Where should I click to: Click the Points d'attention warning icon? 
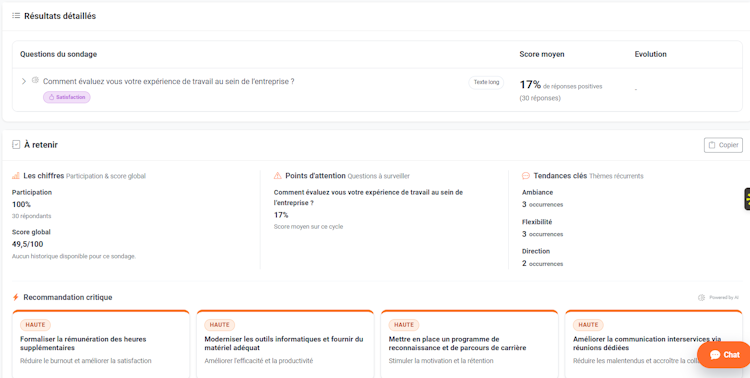tap(277, 176)
